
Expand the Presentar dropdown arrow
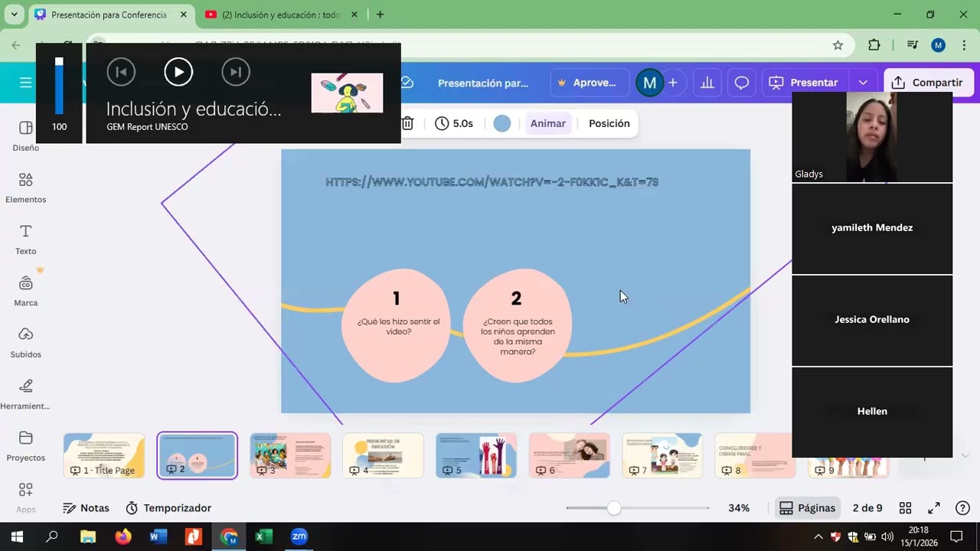coord(863,83)
